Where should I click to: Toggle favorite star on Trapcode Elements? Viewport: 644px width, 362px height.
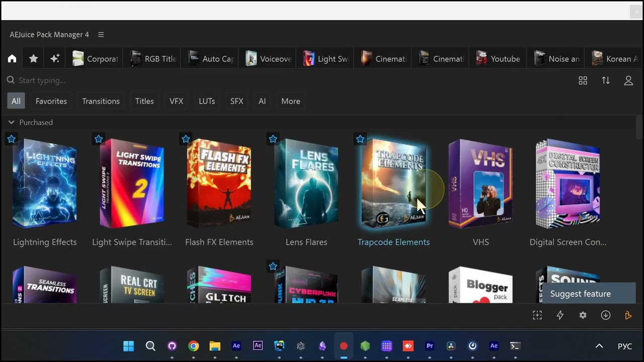point(360,139)
